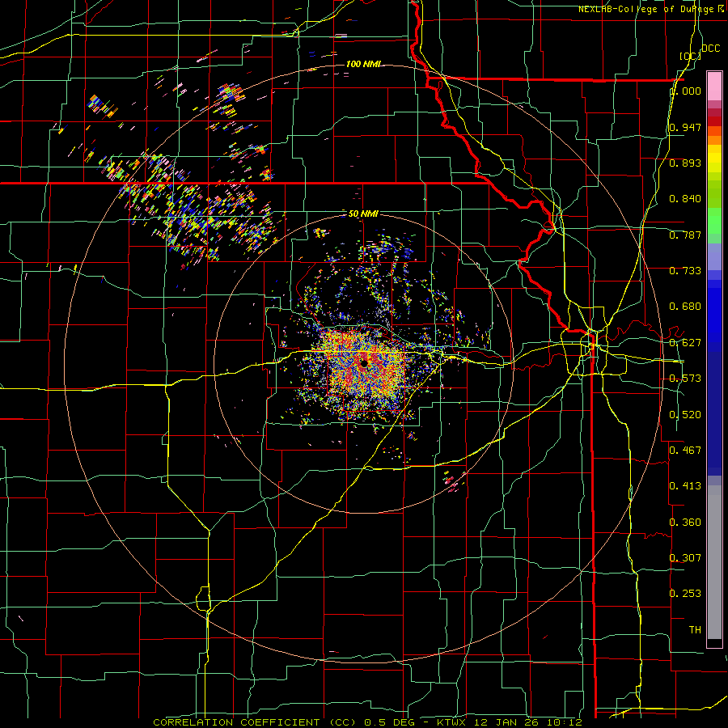Click the 0.947 legend value
Image resolution: width=728 pixels, height=728 pixels.
pos(685,127)
